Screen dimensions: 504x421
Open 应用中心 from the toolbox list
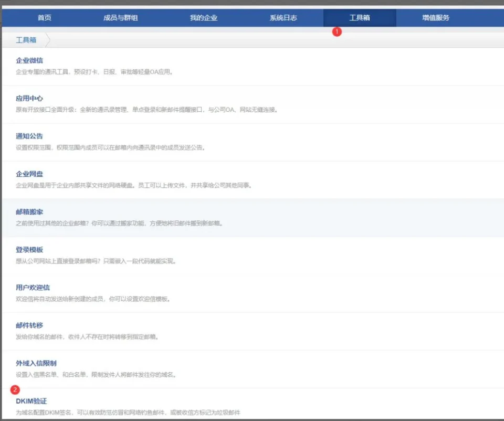click(29, 98)
